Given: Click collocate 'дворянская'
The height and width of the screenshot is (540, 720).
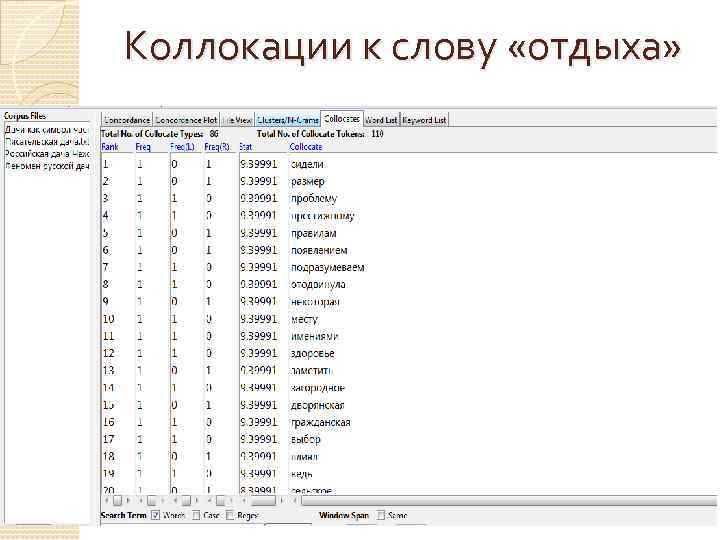Looking at the screenshot, I should coord(318,405).
